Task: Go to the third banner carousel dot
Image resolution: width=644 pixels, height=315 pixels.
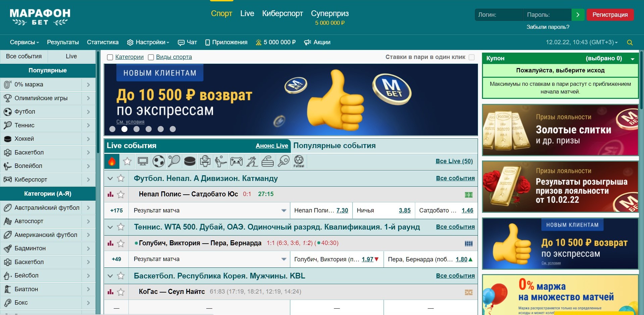Action: [x=137, y=129]
